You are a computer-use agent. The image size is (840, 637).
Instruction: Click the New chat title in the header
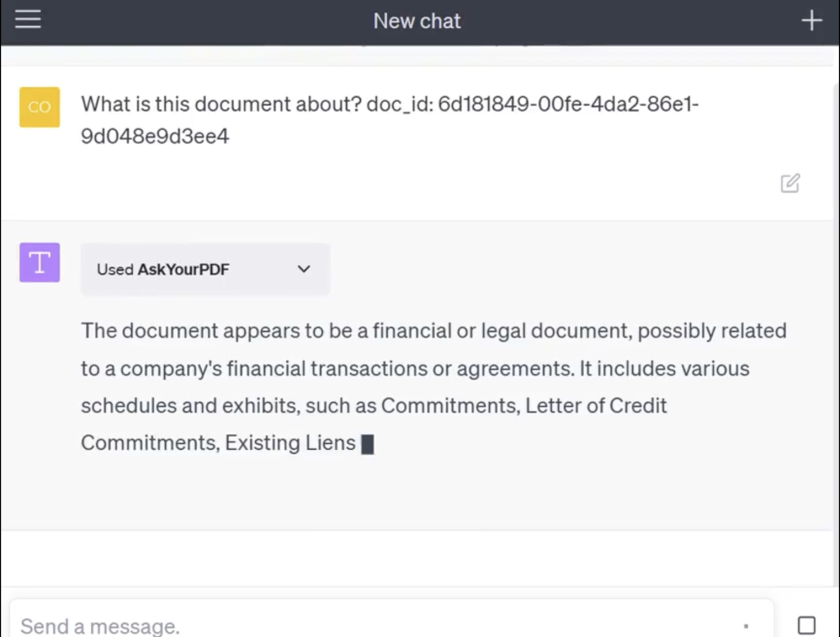click(x=417, y=21)
